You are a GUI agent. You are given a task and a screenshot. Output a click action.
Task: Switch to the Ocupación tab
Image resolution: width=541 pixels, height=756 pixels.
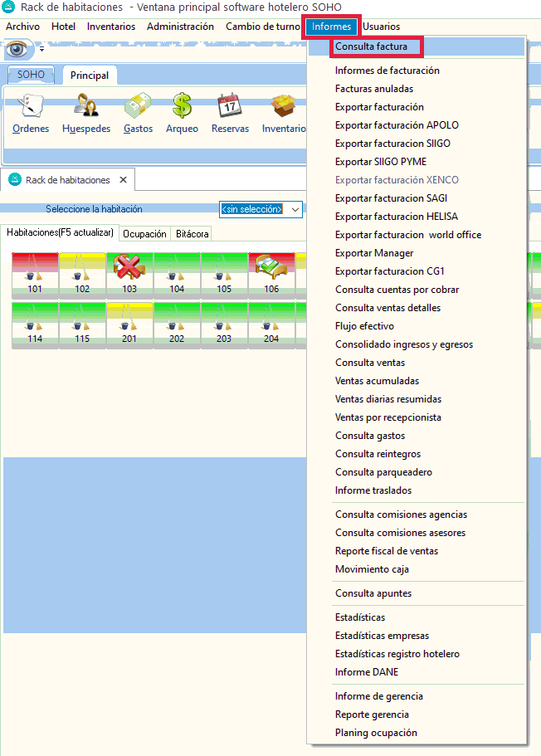(144, 234)
